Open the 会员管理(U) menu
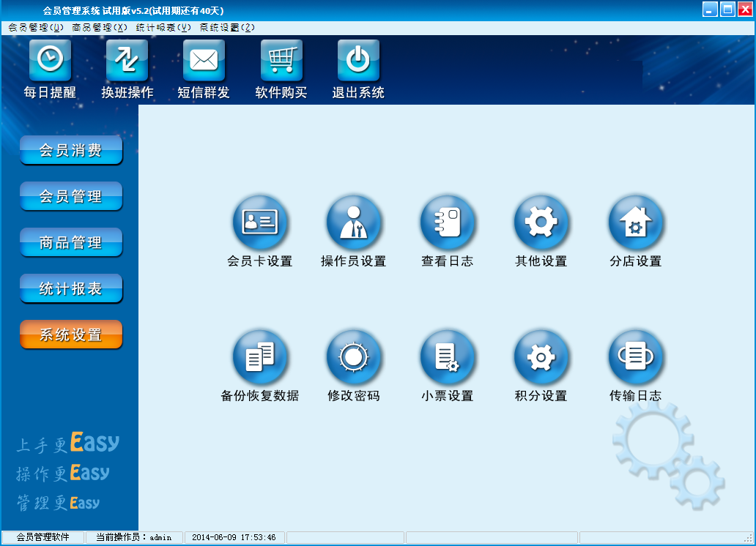756x546 pixels. pos(36,28)
